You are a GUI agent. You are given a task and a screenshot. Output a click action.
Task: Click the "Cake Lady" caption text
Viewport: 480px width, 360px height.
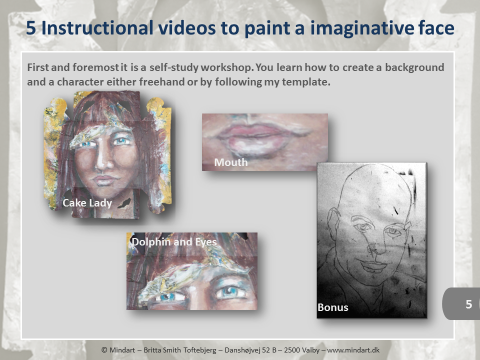pyautogui.click(x=87, y=203)
